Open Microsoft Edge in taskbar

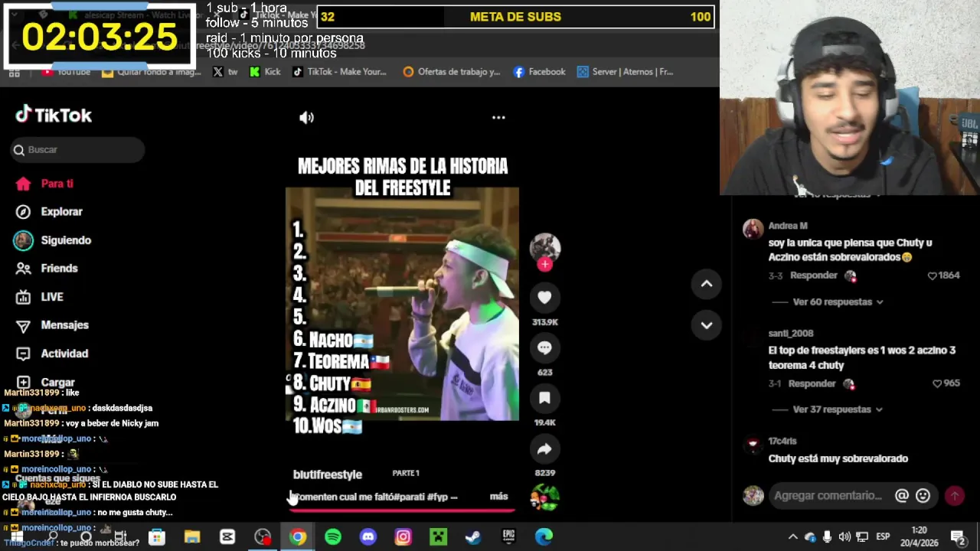[x=544, y=537]
